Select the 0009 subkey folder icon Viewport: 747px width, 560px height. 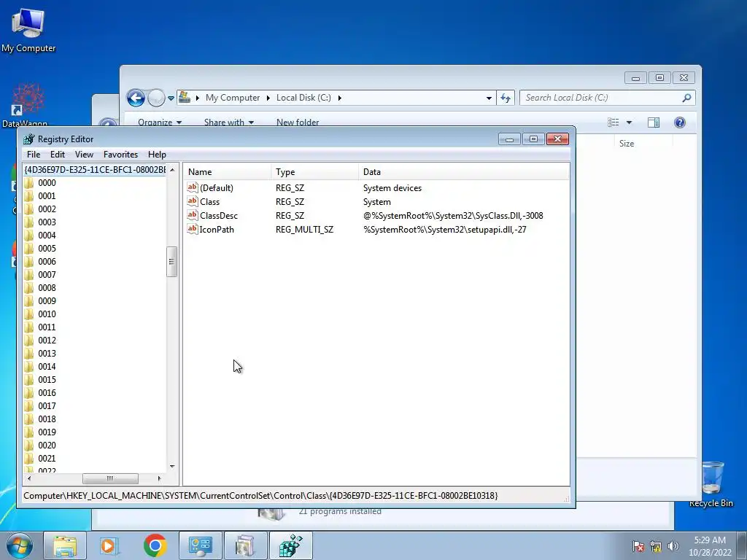point(28,301)
